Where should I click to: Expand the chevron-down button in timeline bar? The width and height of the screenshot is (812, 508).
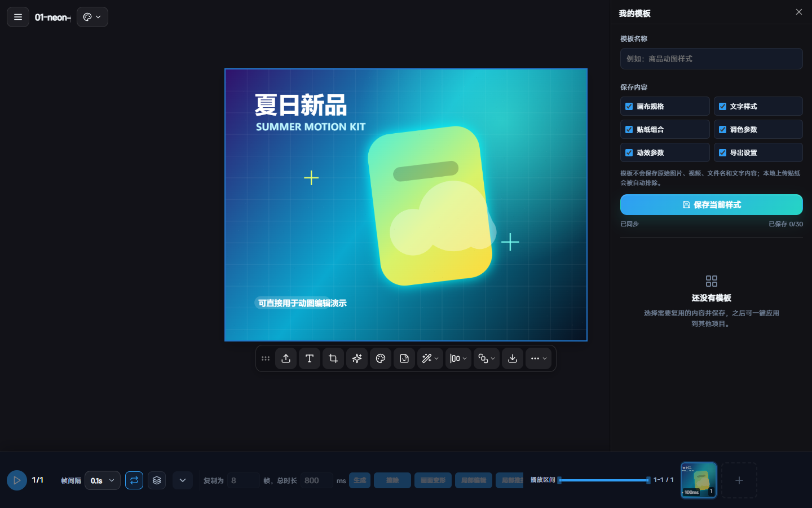click(x=183, y=480)
